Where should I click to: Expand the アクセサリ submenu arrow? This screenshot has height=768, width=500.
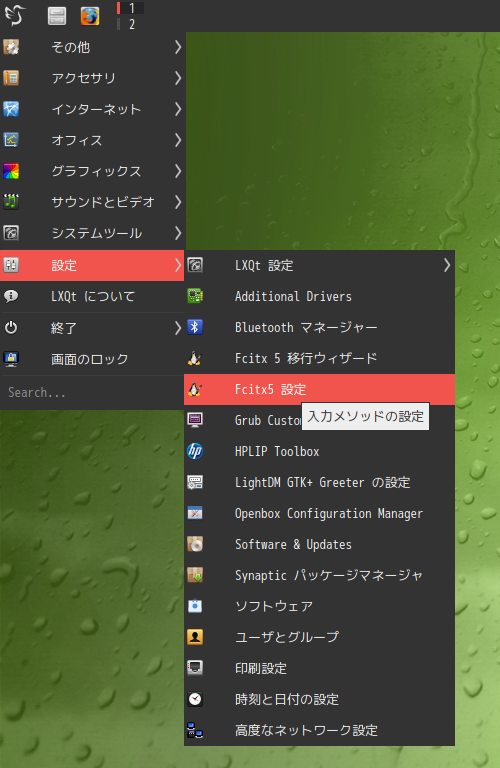pos(178,78)
